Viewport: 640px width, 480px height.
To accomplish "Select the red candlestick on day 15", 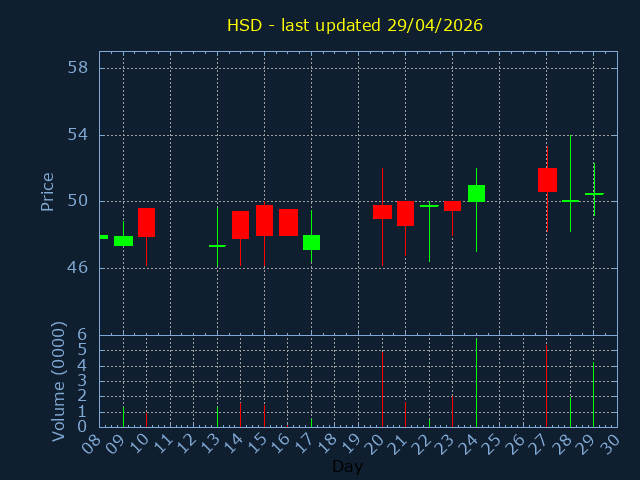I will point(264,220).
